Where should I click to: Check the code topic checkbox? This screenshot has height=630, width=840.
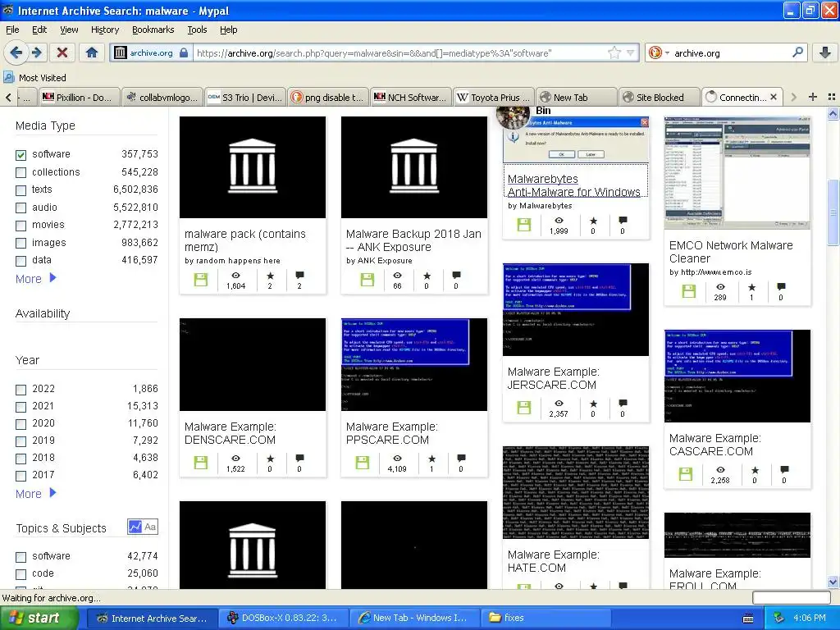point(21,574)
